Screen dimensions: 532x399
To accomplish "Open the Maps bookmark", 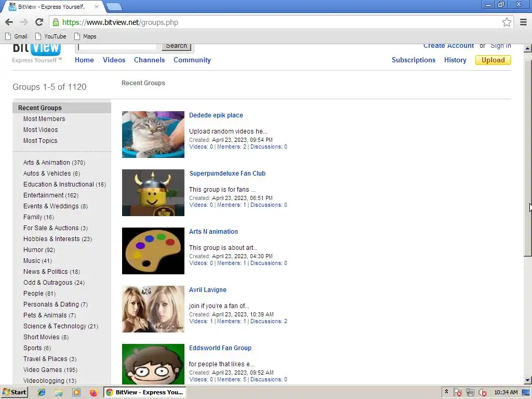I will pyautogui.click(x=86, y=36).
